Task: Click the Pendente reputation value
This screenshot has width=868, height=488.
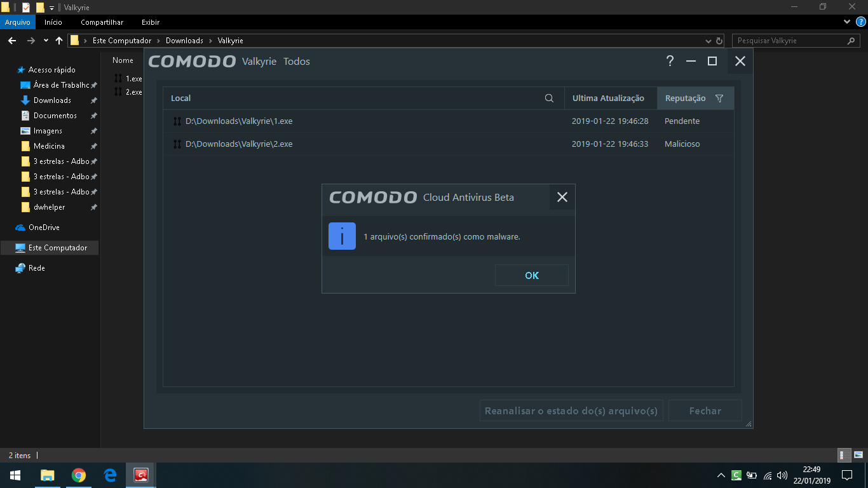Action: pyautogui.click(x=682, y=121)
